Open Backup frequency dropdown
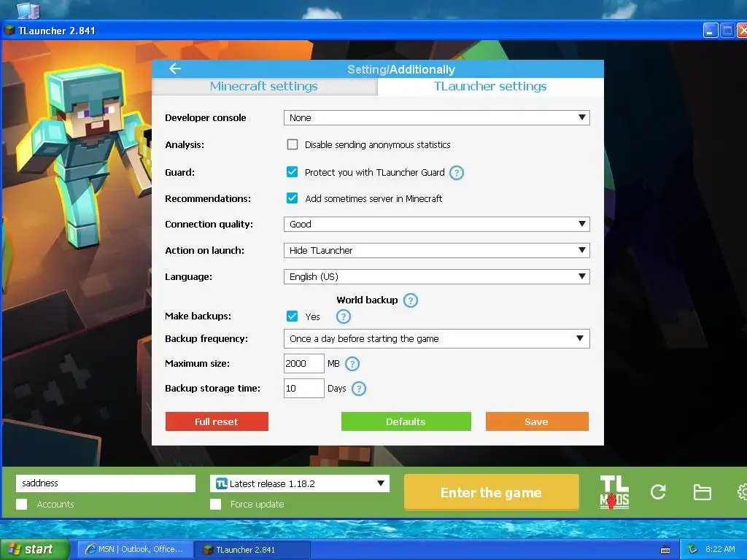The height and width of the screenshot is (560, 747). coord(436,338)
